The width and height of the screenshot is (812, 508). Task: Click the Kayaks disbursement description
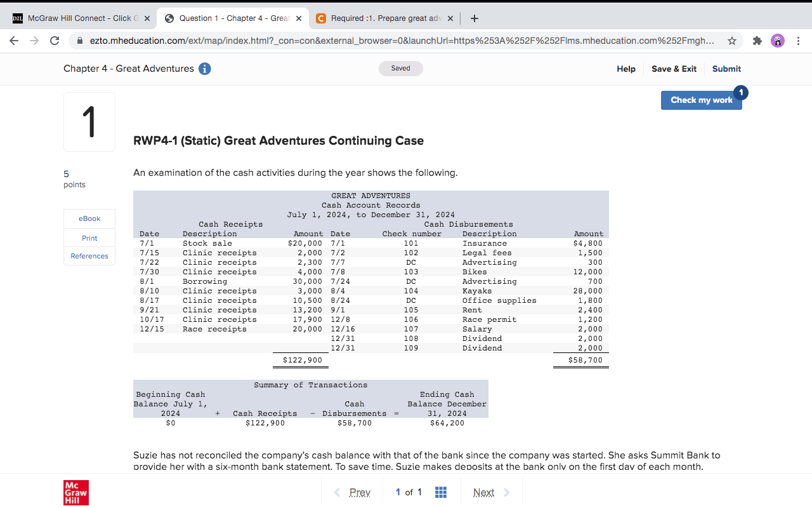477,291
